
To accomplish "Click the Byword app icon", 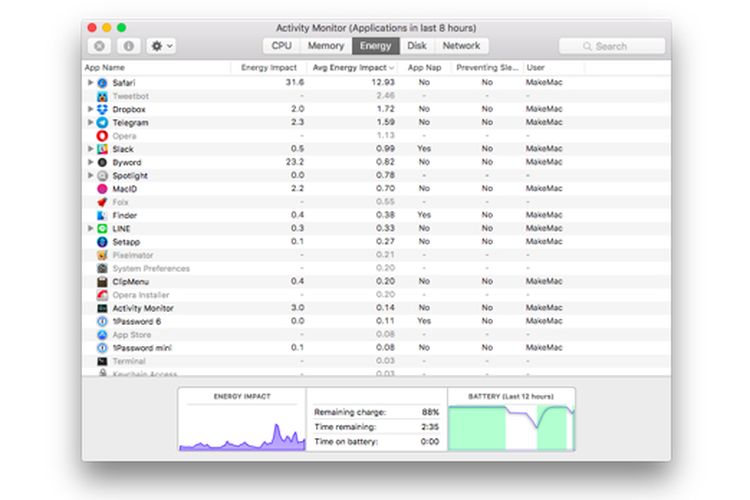I will (x=102, y=162).
